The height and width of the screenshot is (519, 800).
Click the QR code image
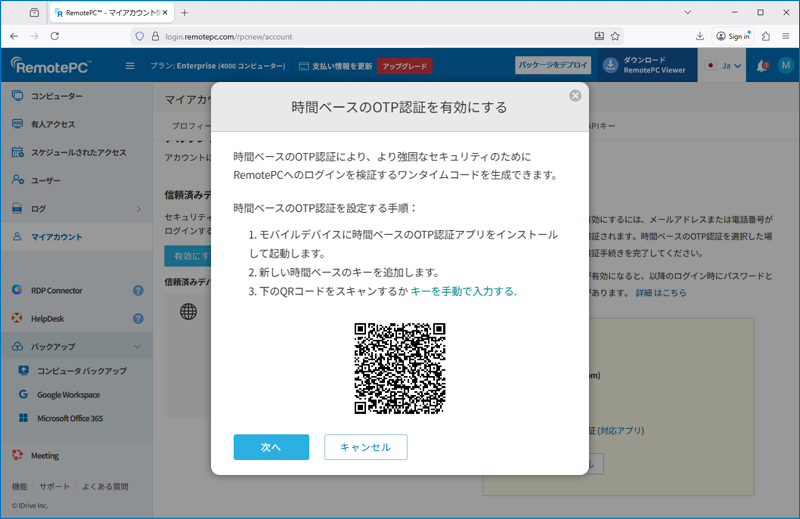tap(399, 368)
